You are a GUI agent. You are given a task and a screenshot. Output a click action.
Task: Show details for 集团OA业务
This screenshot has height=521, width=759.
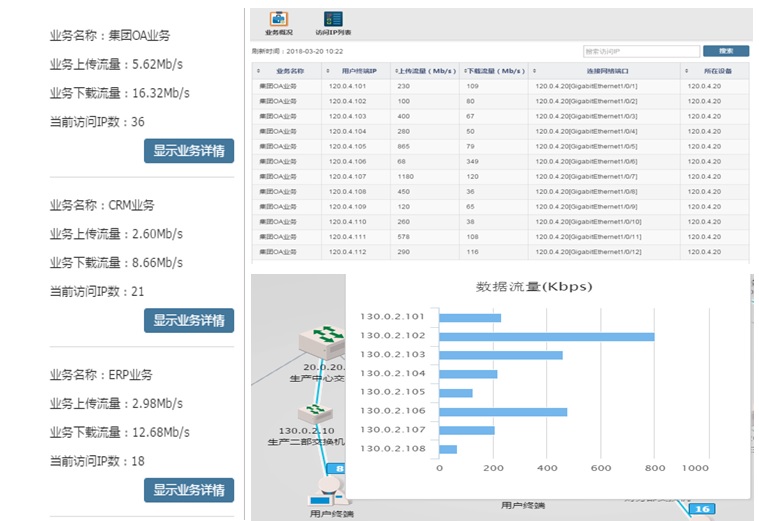189,151
